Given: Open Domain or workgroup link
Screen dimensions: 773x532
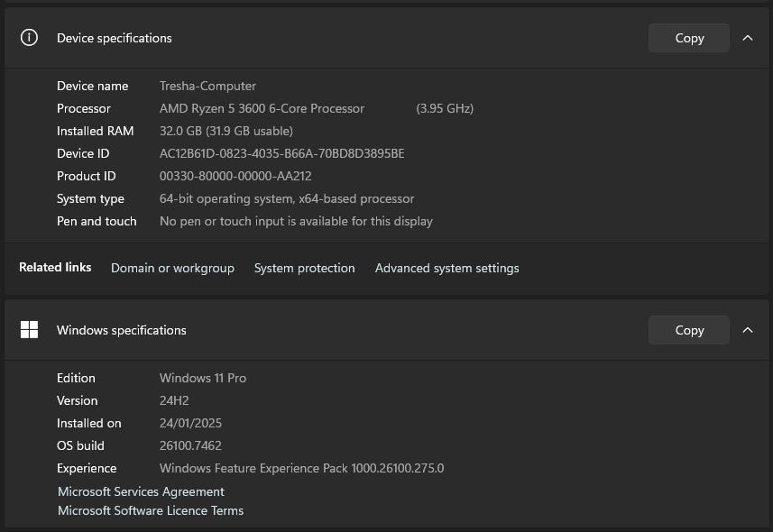Looking at the screenshot, I should [172, 268].
